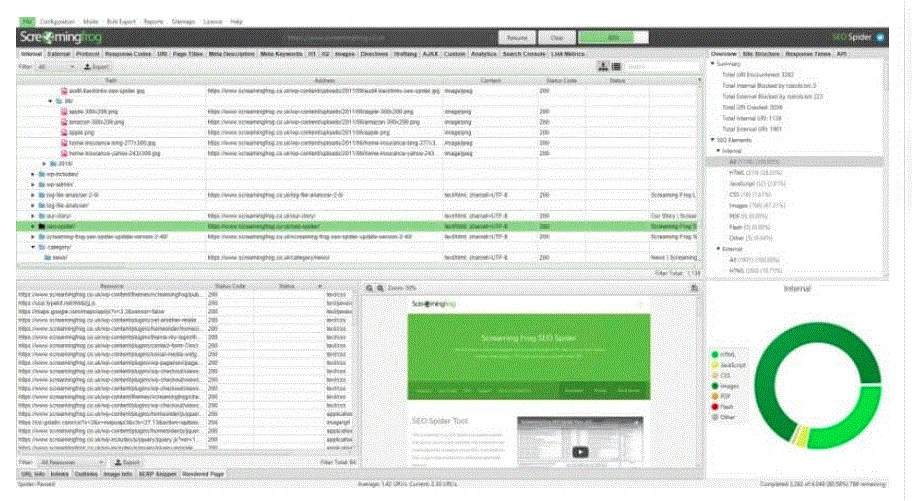Image resolution: width=912 pixels, height=501 pixels.
Task: Click the apple.png image file icon
Action: point(65,133)
